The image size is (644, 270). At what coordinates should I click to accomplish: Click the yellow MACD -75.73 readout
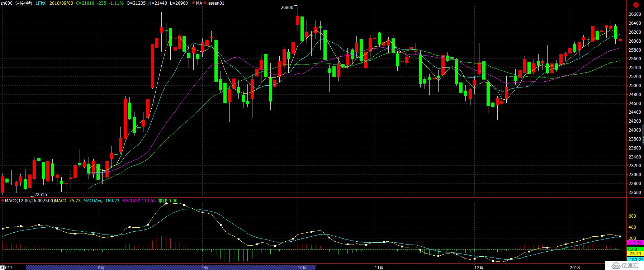pos(68,201)
